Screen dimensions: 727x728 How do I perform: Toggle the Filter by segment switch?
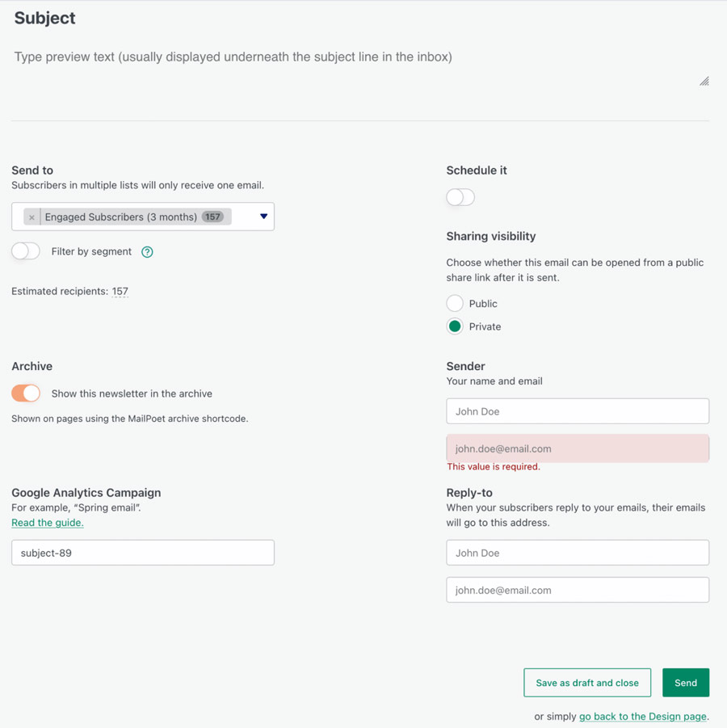click(x=26, y=251)
